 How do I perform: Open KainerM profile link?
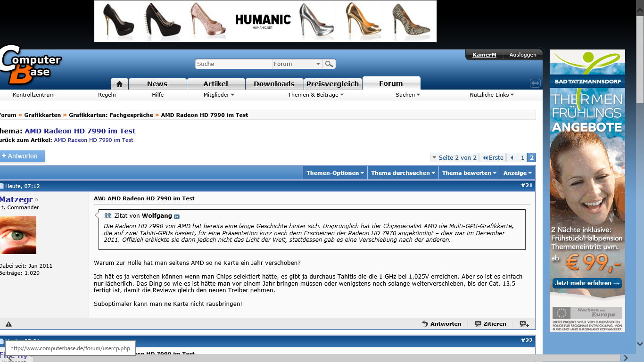click(484, 55)
